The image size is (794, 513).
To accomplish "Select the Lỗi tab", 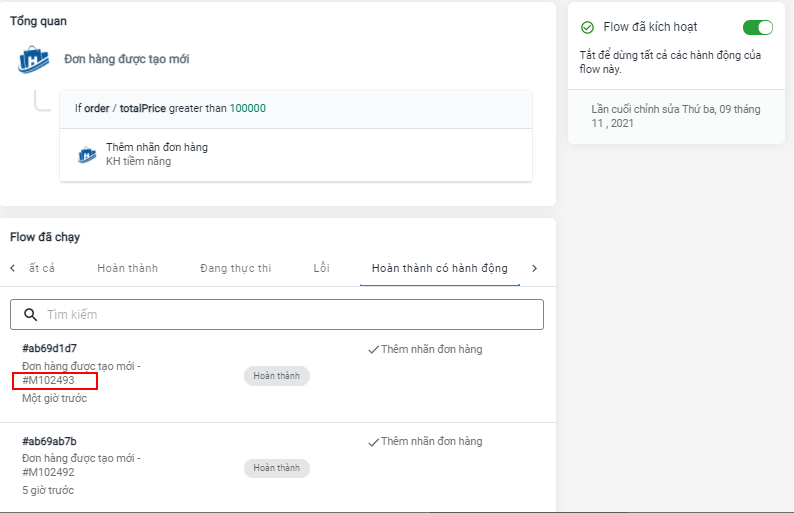I will point(321,268).
